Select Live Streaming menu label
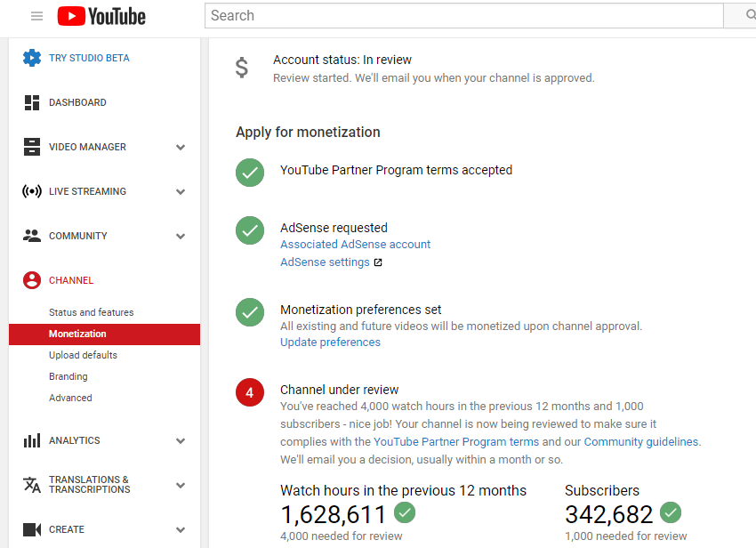Image resolution: width=756 pixels, height=548 pixels. coord(87,191)
